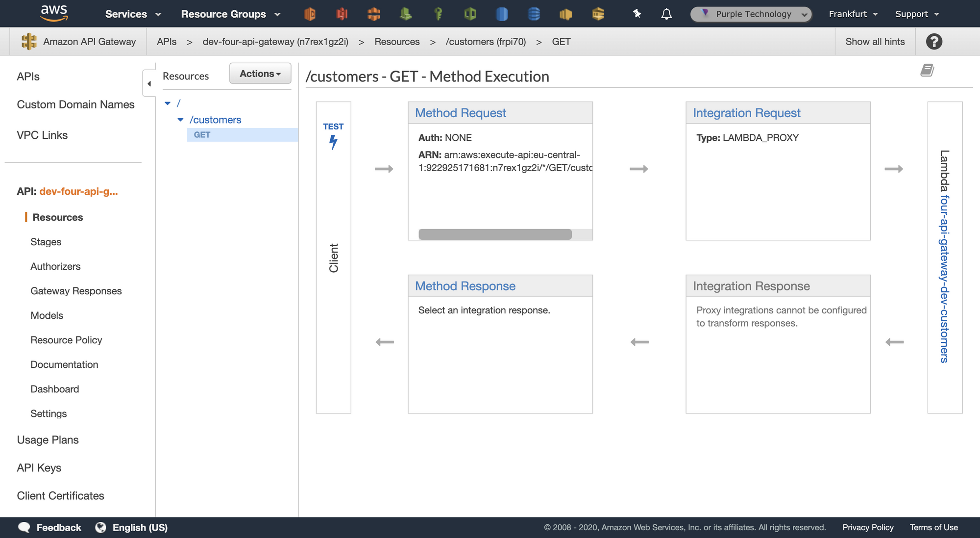Go to Stages in the sidebar
980x538 pixels.
click(x=46, y=242)
